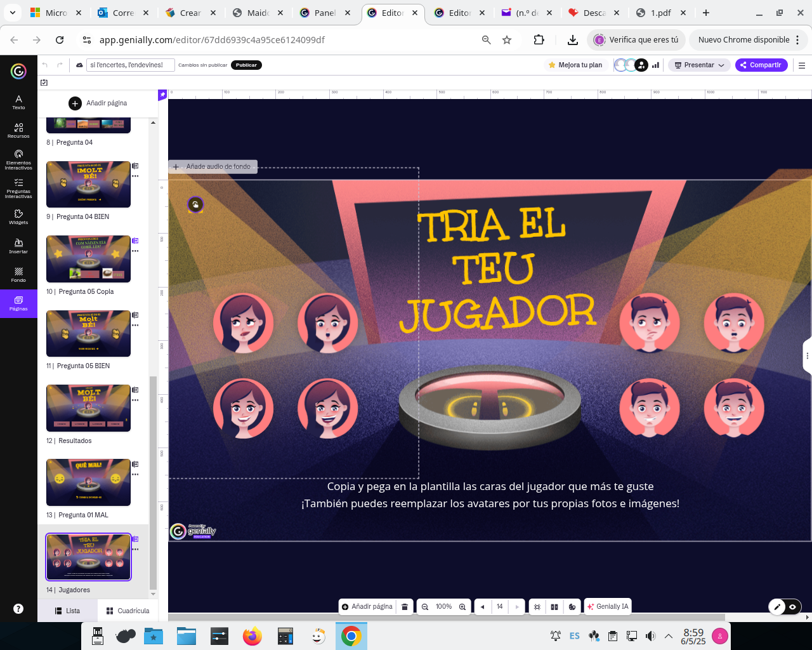This screenshot has height=650, width=812.
Task: Toggle the Publicar switch
Action: (246, 65)
